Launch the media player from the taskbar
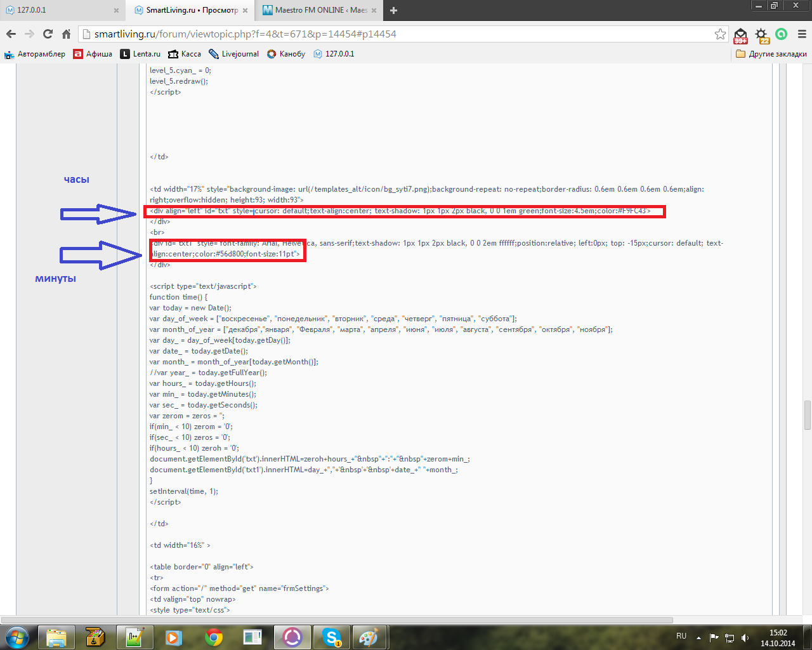Viewport: 812px width, 650px height. pyautogui.click(x=174, y=637)
